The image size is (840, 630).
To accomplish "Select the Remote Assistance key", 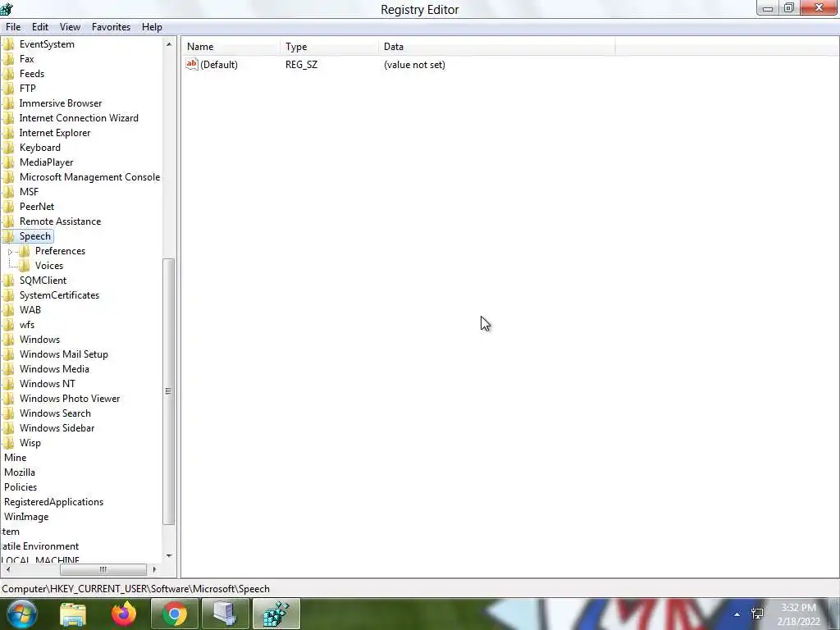I will tap(60, 221).
